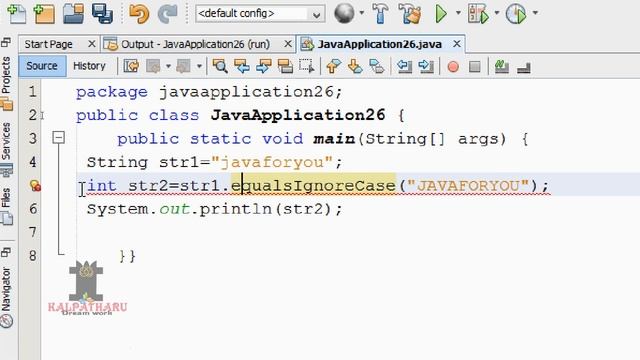Clean and build project icon
This screenshot has height=360, width=640.
point(409,13)
